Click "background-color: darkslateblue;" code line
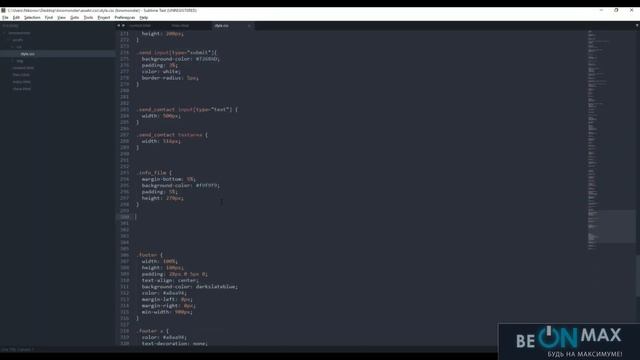Viewport: 640px width, 360px height. [x=189, y=287]
